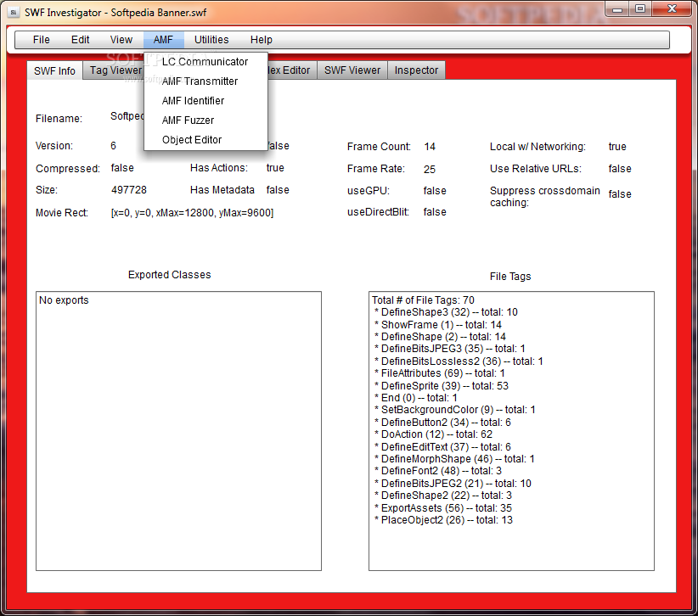Choose LC Communicator from AMF menu
The image size is (698, 616).
205,62
